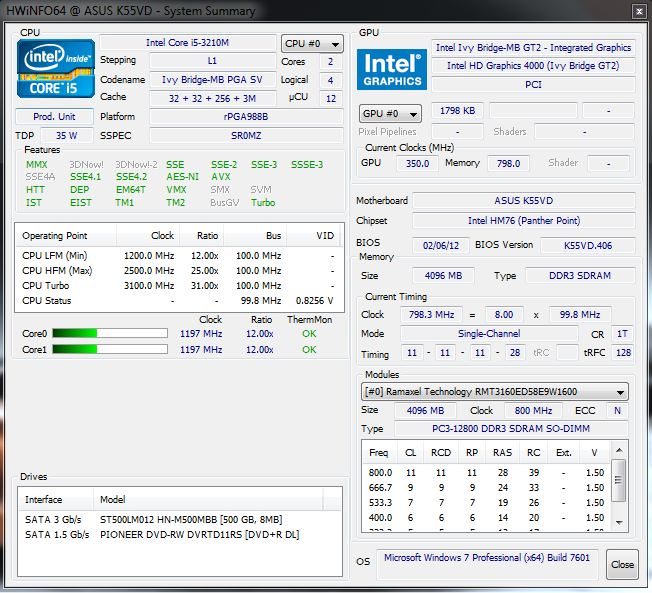
Task: Click the rPGA988B platform field
Action: point(246,116)
